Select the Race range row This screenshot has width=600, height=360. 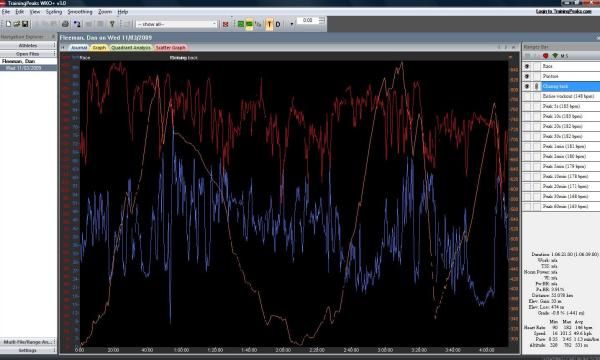[x=571, y=66]
